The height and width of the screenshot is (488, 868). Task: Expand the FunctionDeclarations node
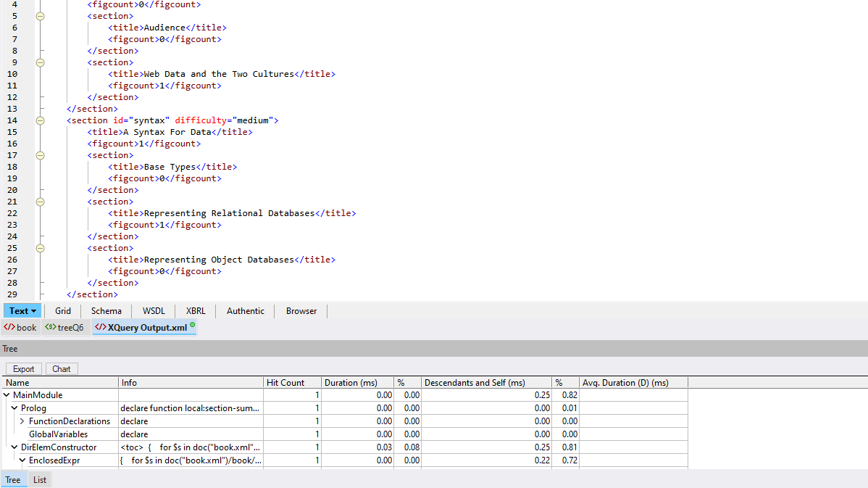coord(22,421)
